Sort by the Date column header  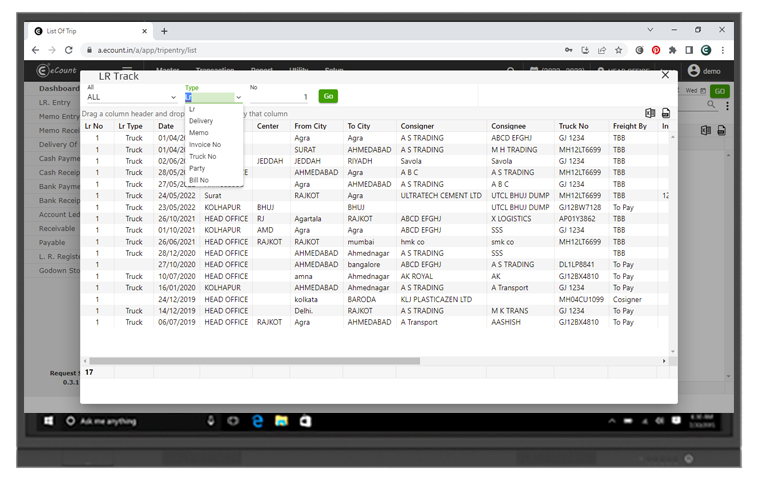[166, 126]
